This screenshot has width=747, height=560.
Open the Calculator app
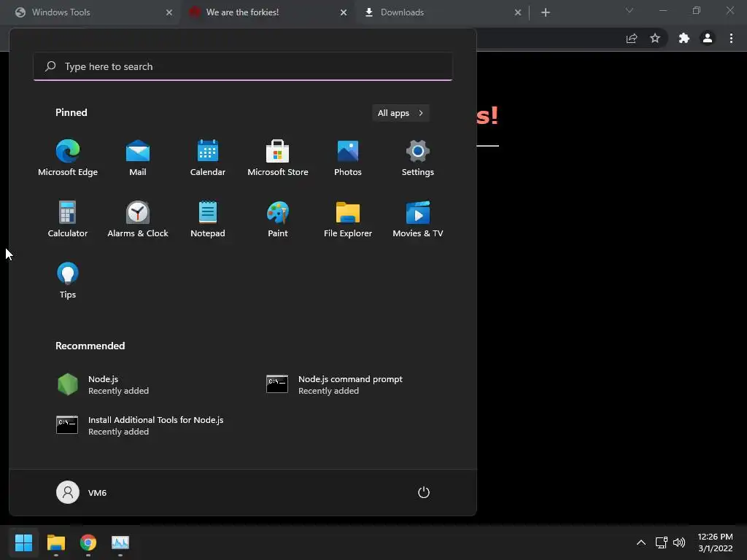68,219
